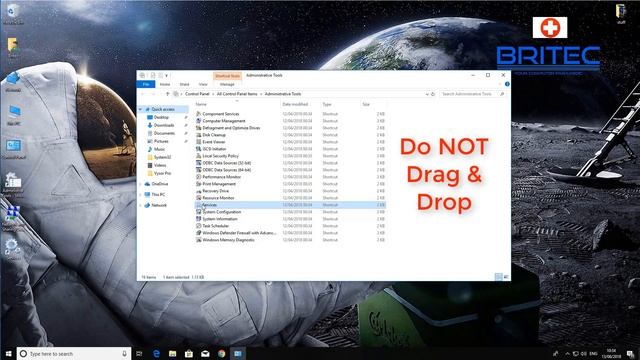Switch to large icons view in status bar
Image resolution: width=640 pixels, height=360 pixels.
[506, 277]
